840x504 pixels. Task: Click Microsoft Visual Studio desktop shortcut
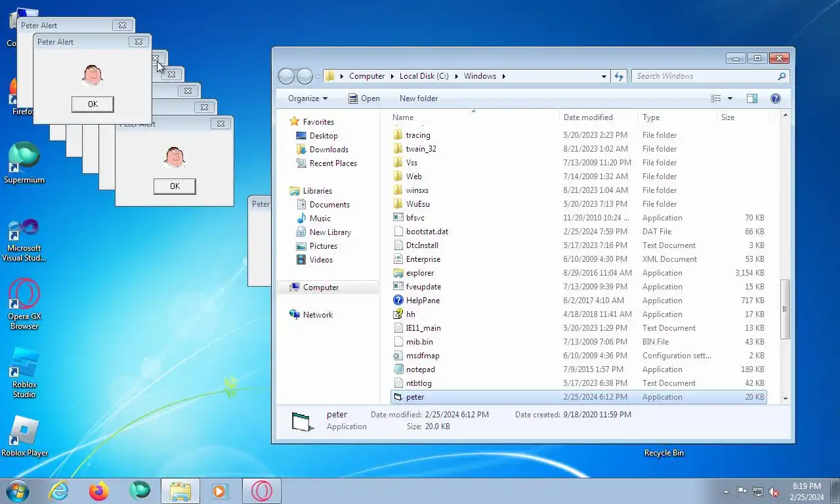24,240
